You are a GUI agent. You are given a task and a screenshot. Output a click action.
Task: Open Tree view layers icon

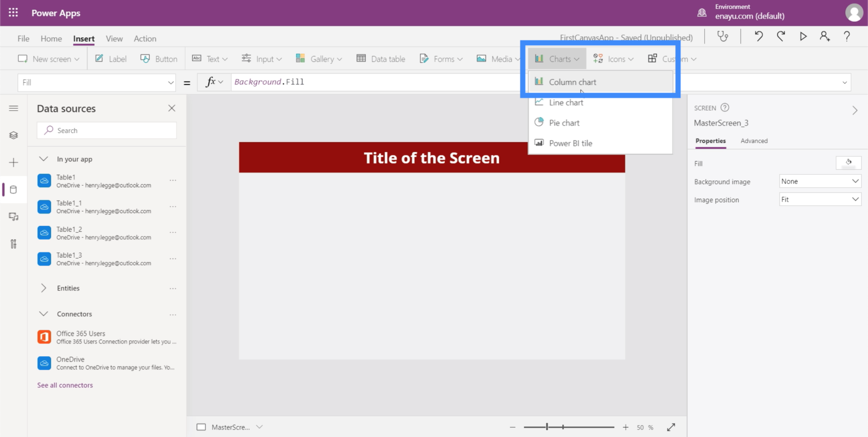click(x=14, y=135)
